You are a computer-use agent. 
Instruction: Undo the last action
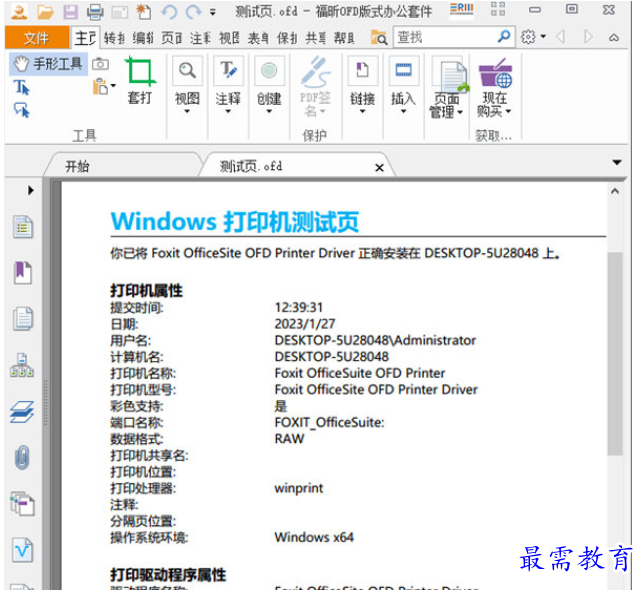pos(168,12)
